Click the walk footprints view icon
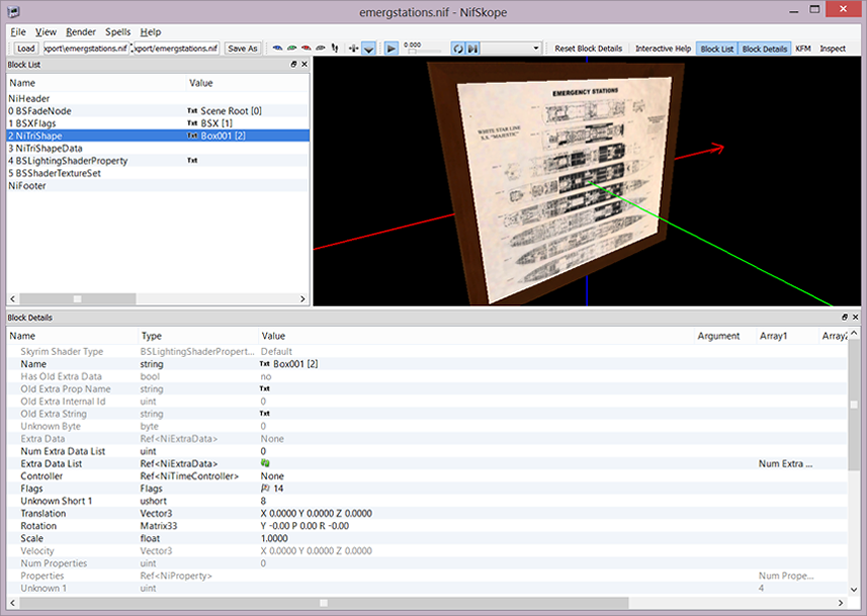Image resolution: width=867 pixels, height=616 pixels. 335,48
